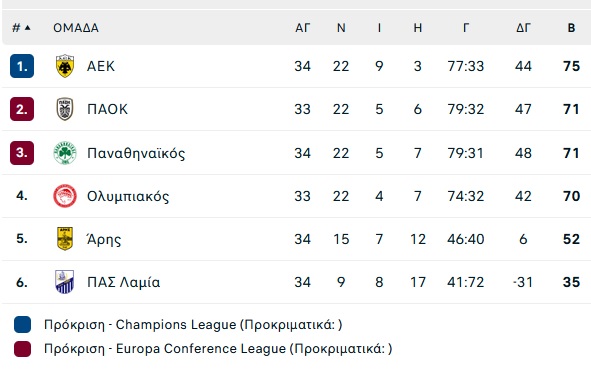Open the Ολυμπιακός team name link
This screenshot has height=369, width=591.
pos(128,196)
